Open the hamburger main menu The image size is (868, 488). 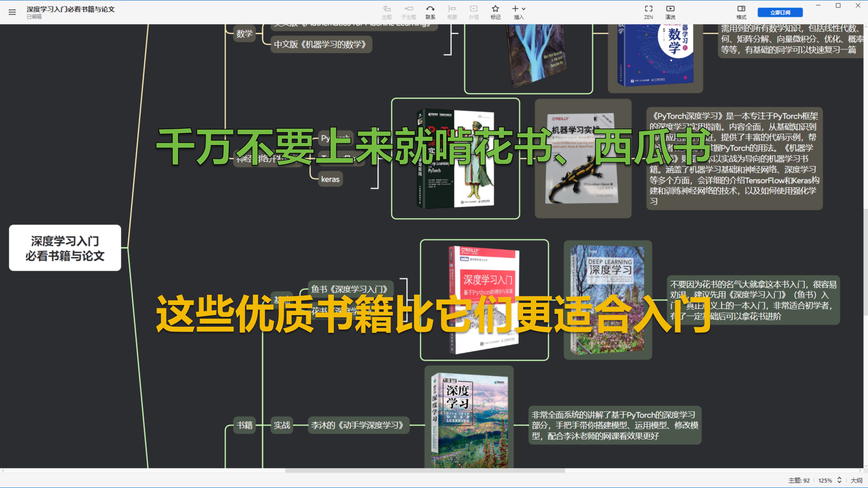(x=12, y=12)
